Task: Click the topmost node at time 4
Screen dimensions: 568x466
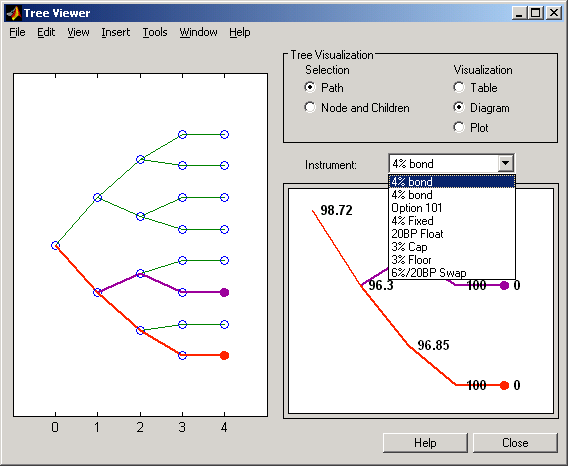Action: pyautogui.click(x=224, y=134)
